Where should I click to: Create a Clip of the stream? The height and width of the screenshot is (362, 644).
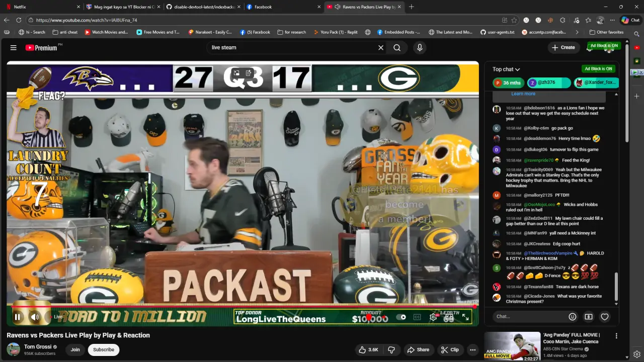coord(450,350)
